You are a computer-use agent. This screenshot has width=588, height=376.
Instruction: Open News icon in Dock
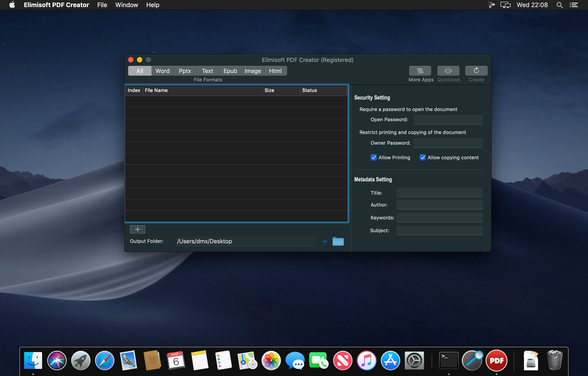pyautogui.click(x=343, y=360)
